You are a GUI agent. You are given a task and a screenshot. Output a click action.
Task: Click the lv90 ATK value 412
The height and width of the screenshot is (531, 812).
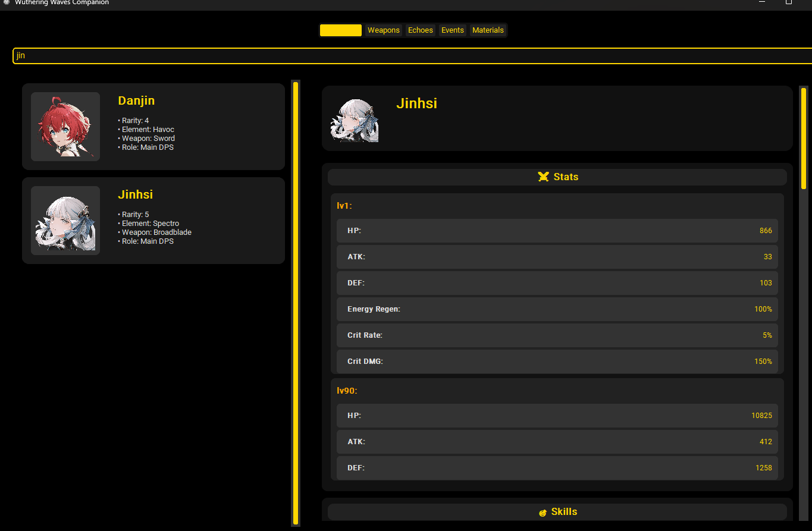pyautogui.click(x=766, y=442)
